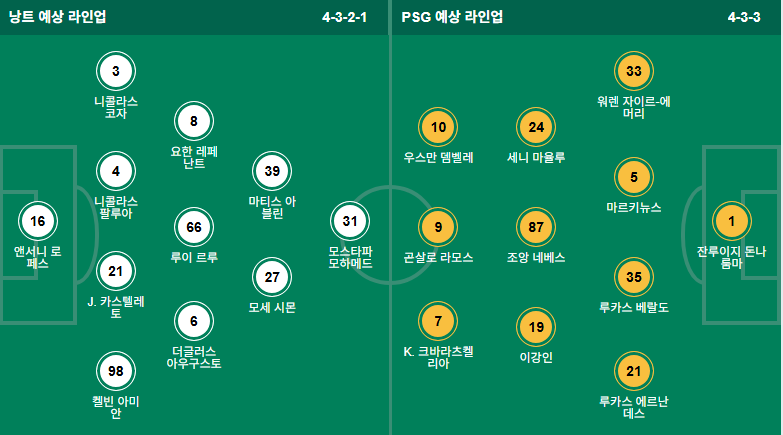Screen dimensions: 783x435
Task: Select Nantes number 39 attacker badge
Action: pyautogui.click(x=272, y=171)
